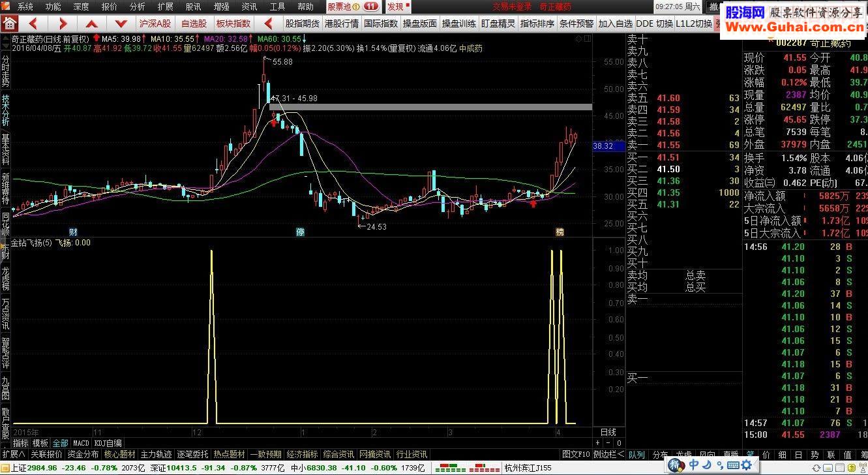Open the 工具 menu

click(x=277, y=7)
